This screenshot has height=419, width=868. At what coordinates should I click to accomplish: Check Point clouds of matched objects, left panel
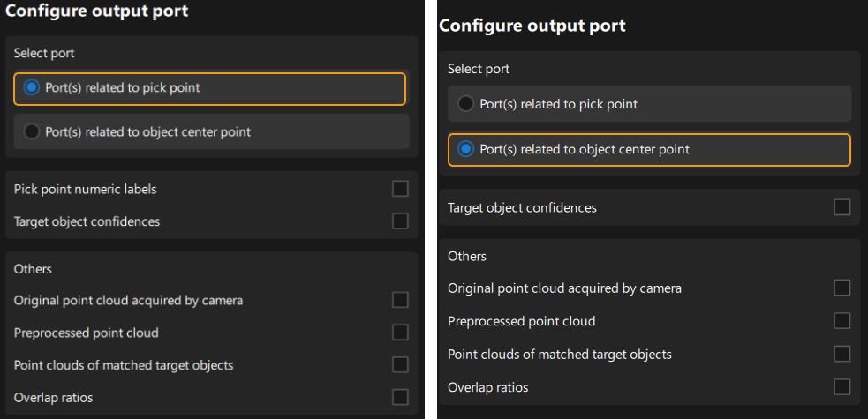click(x=400, y=364)
